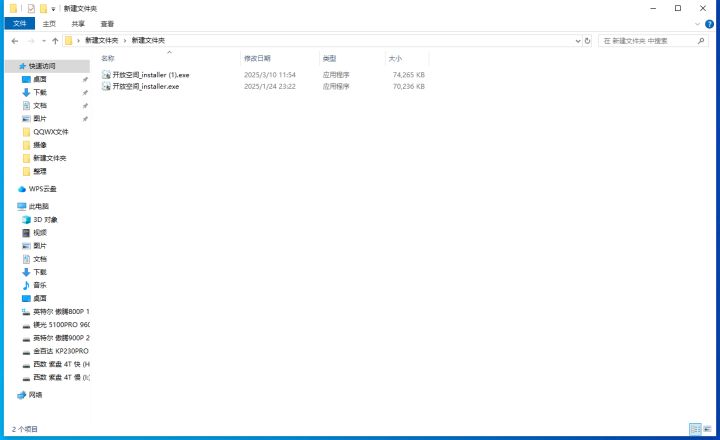Click the size 70,236 KB
Viewport: 720px width, 440px height.
[409, 86]
